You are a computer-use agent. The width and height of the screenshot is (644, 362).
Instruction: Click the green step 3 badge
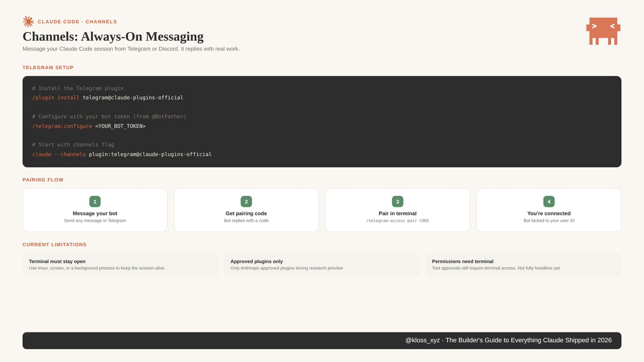pos(398,202)
